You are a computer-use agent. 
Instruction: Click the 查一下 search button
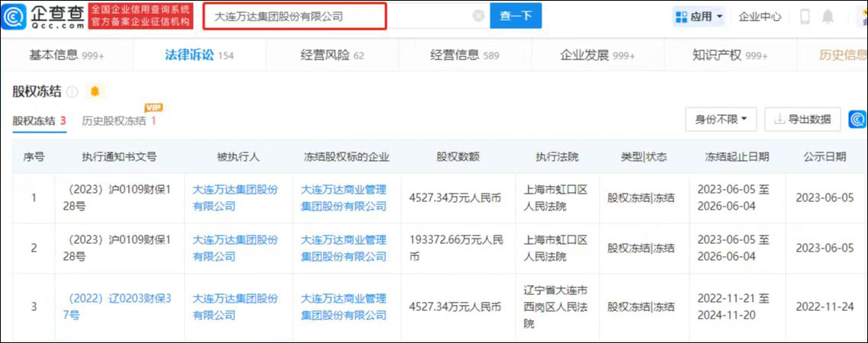pyautogui.click(x=516, y=16)
